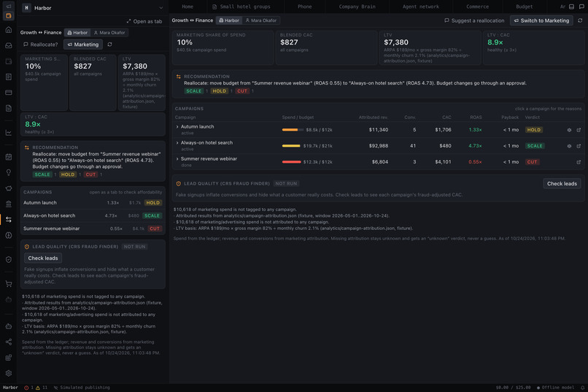This screenshot has height=392, width=588.
Task: Click the Open as tab link
Action: [x=144, y=21]
